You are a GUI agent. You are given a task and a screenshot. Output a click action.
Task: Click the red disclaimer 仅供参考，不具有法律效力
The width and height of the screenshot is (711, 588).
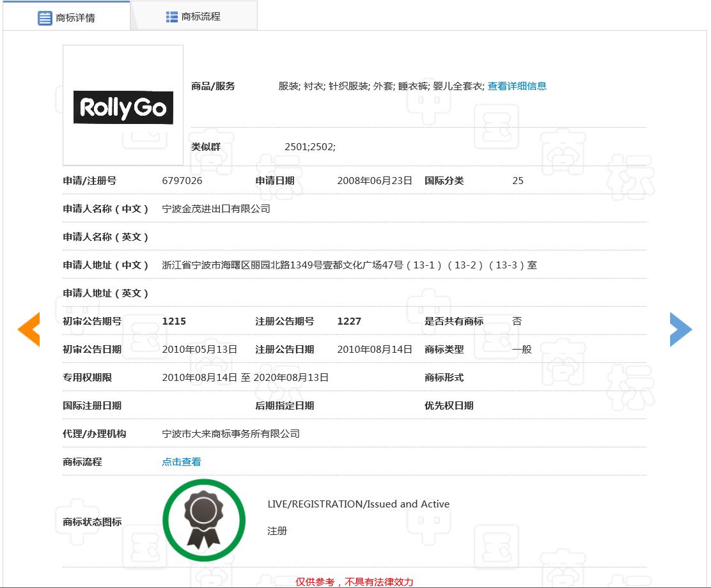[x=355, y=582]
